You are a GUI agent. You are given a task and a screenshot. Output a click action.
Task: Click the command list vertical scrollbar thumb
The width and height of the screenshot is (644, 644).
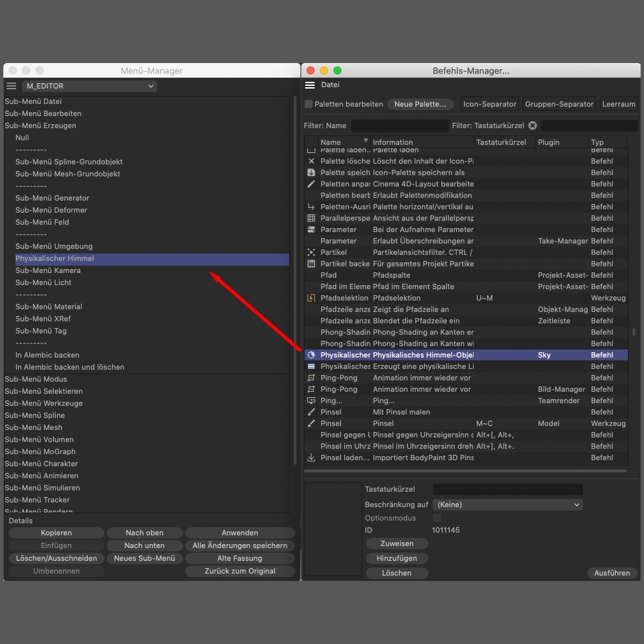tap(634, 332)
